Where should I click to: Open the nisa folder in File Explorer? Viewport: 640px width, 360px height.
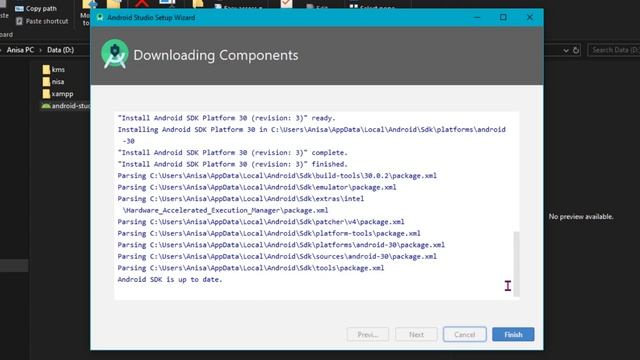(x=58, y=82)
